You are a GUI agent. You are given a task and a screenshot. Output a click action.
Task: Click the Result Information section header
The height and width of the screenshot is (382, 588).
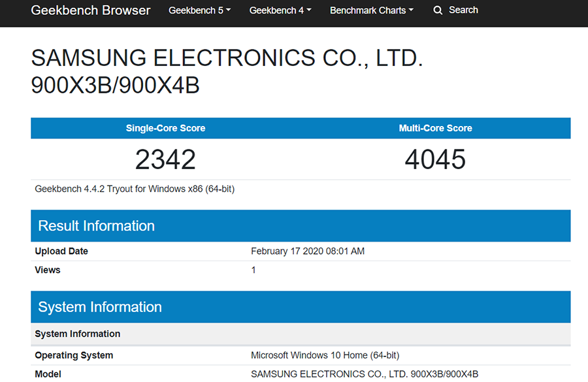[x=301, y=226]
